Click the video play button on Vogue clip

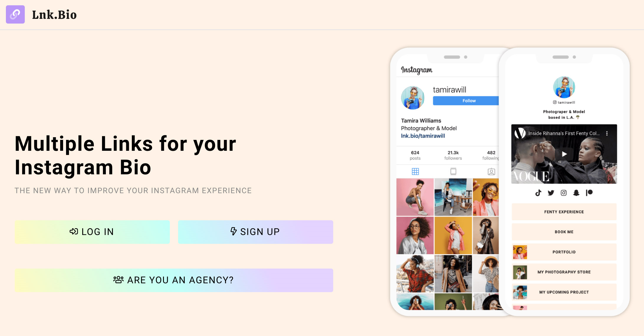point(563,154)
